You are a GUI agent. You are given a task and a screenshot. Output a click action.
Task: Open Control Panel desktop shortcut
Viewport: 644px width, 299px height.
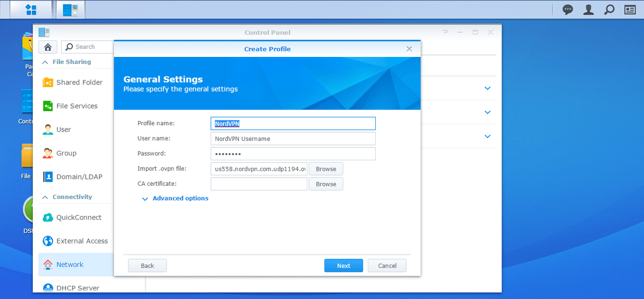click(x=27, y=102)
